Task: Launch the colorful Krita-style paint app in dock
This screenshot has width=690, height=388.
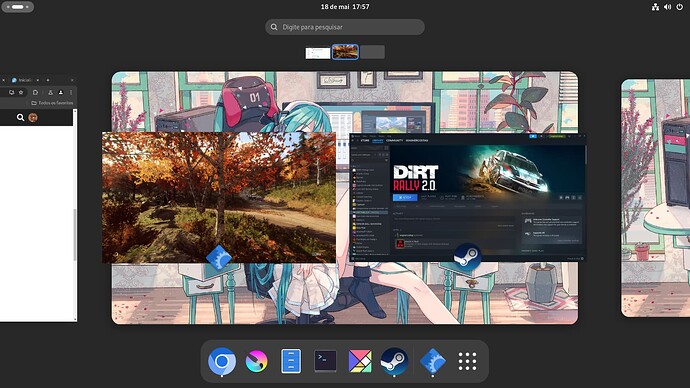Action: click(x=256, y=361)
